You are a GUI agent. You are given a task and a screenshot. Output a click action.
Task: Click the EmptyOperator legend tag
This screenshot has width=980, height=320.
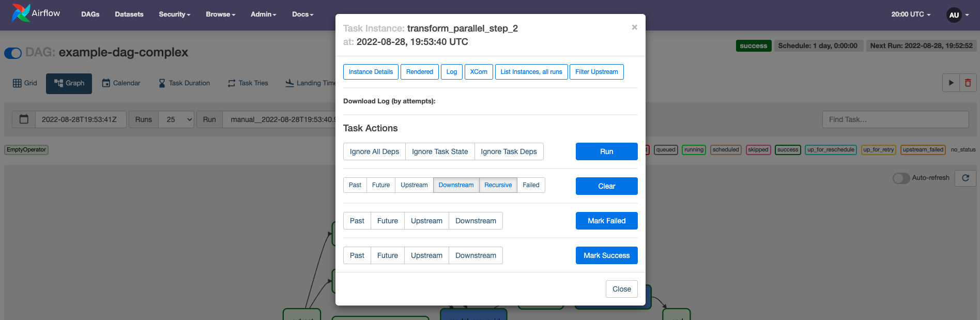(26, 150)
